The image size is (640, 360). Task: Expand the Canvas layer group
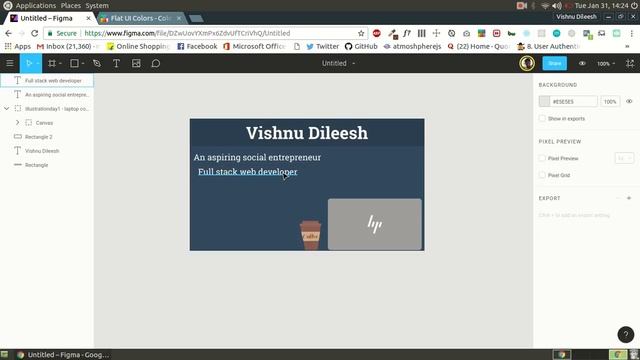pos(17,122)
